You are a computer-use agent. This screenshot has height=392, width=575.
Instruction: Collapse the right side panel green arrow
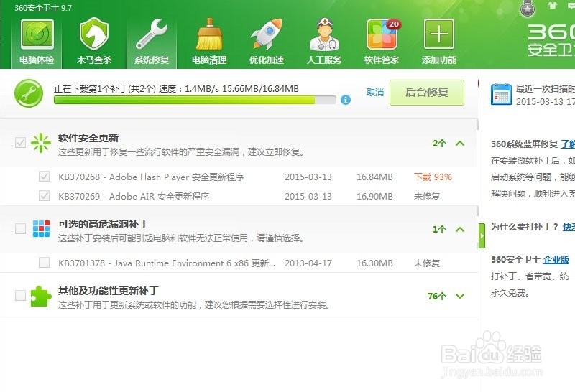482,235
